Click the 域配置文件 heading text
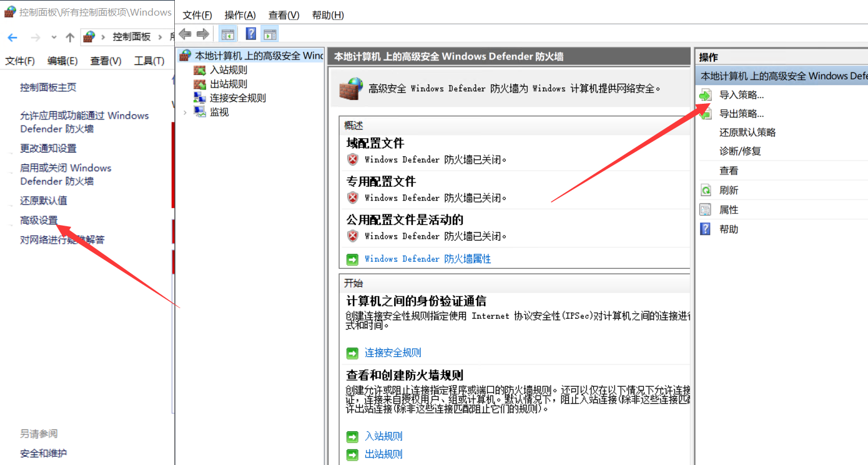The height and width of the screenshot is (465, 868). click(x=375, y=143)
